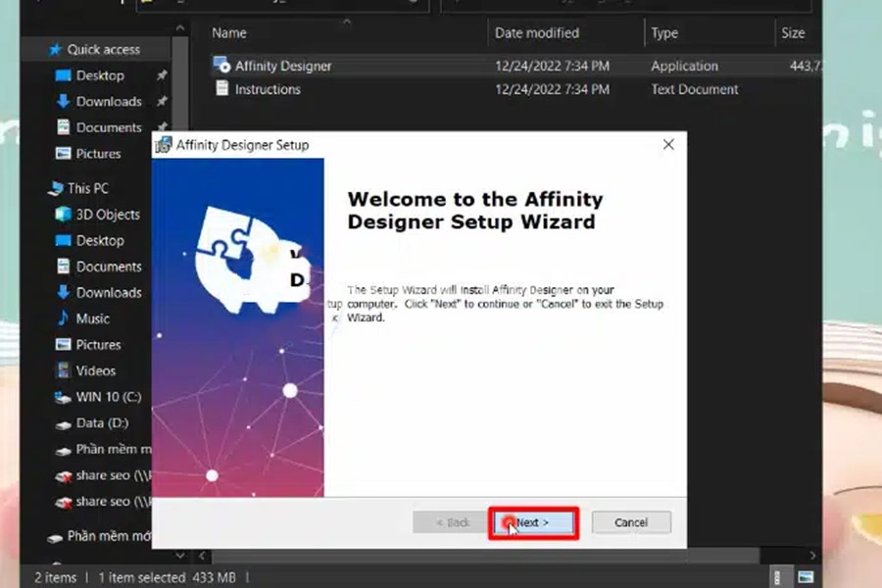The image size is (882, 588).
Task: Click the pin icon beside Desktop
Action: pyautogui.click(x=162, y=74)
